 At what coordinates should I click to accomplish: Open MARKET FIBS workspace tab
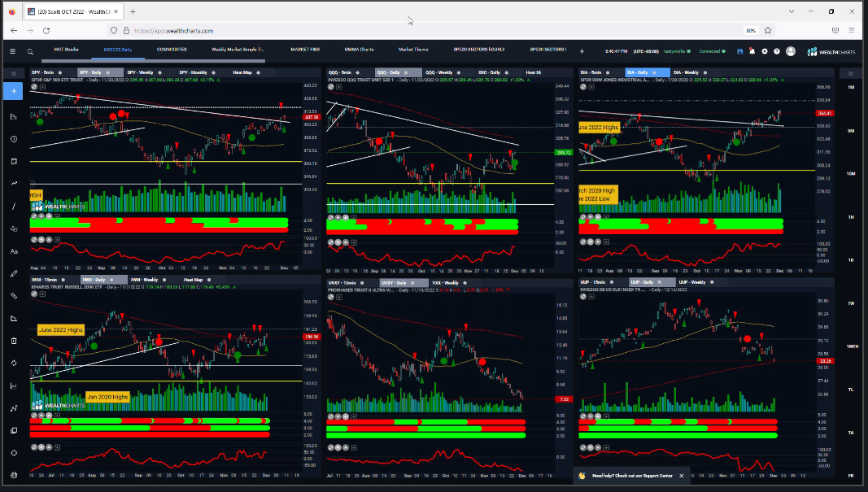coord(305,50)
